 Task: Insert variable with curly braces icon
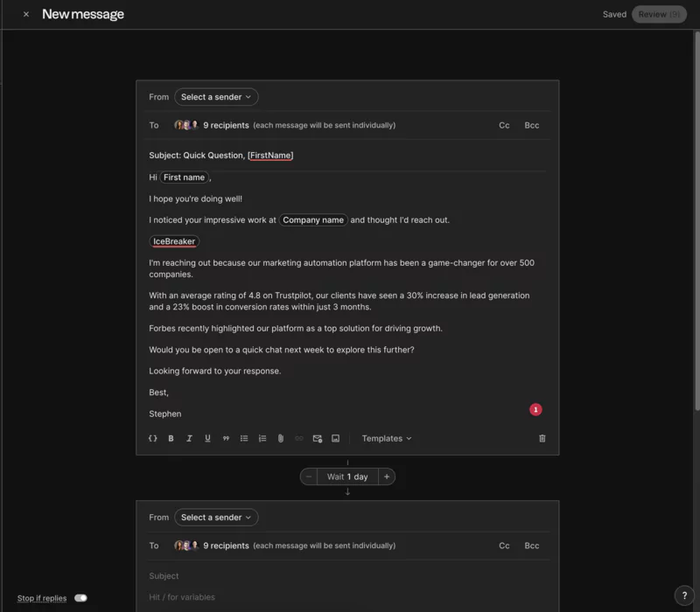152,439
